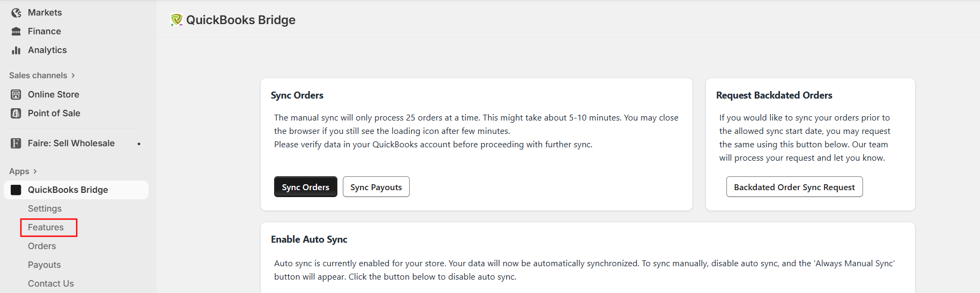Image resolution: width=980 pixels, height=293 pixels.
Task: Open Analytics via its bar chart icon
Action: (16, 50)
